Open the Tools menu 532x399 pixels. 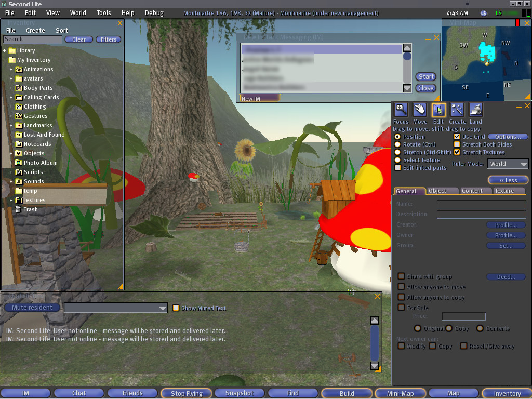(x=104, y=13)
